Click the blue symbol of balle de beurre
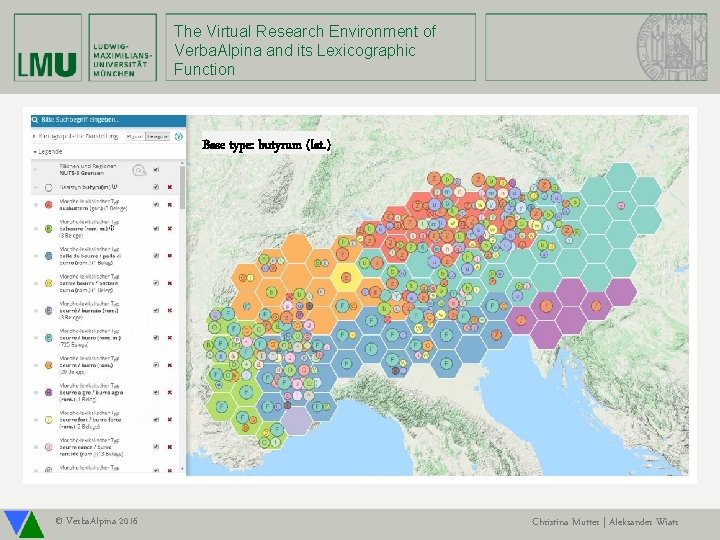This screenshot has width=720, height=540. [49, 256]
